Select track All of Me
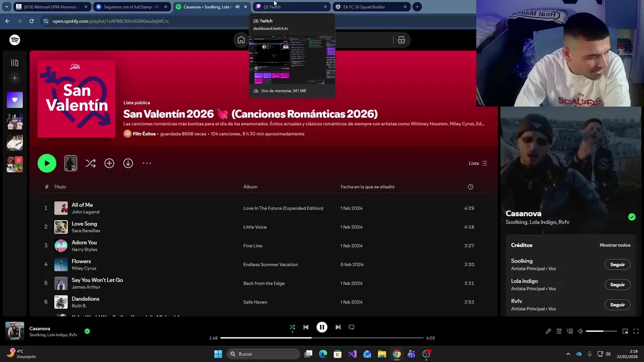 point(82,205)
